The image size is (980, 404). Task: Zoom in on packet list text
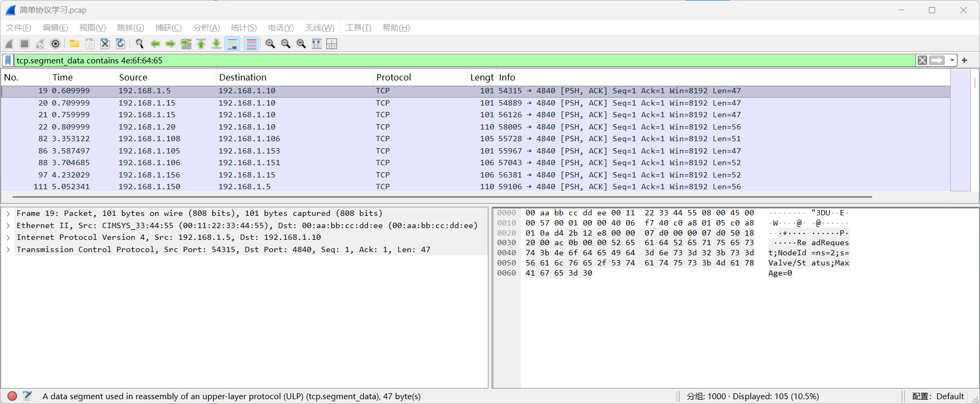[x=270, y=44]
